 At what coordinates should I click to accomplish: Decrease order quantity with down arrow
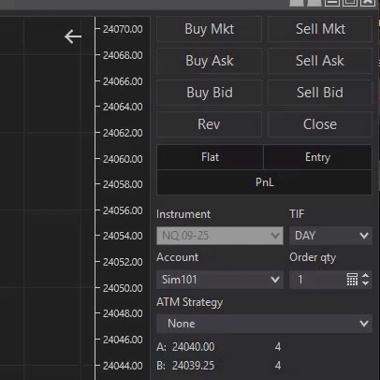(x=365, y=283)
